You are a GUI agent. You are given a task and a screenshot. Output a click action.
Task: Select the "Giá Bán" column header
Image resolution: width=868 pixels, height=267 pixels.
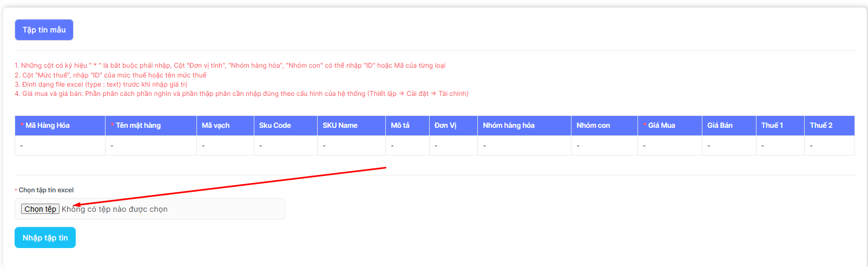click(x=720, y=126)
